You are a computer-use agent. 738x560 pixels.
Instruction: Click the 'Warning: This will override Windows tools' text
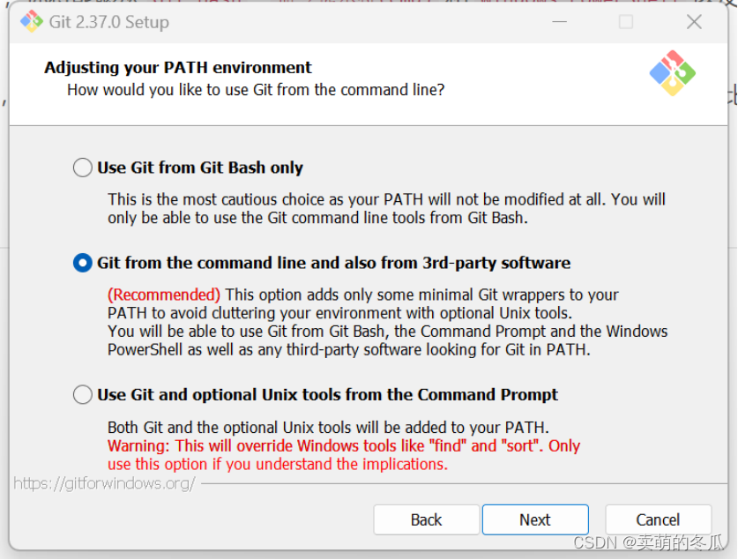point(344,445)
